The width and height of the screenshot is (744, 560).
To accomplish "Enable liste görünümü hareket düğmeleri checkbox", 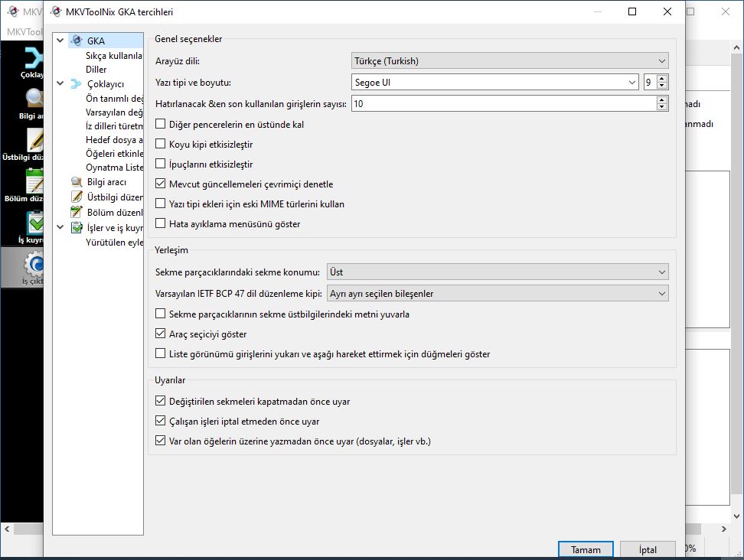I will tap(161, 353).
